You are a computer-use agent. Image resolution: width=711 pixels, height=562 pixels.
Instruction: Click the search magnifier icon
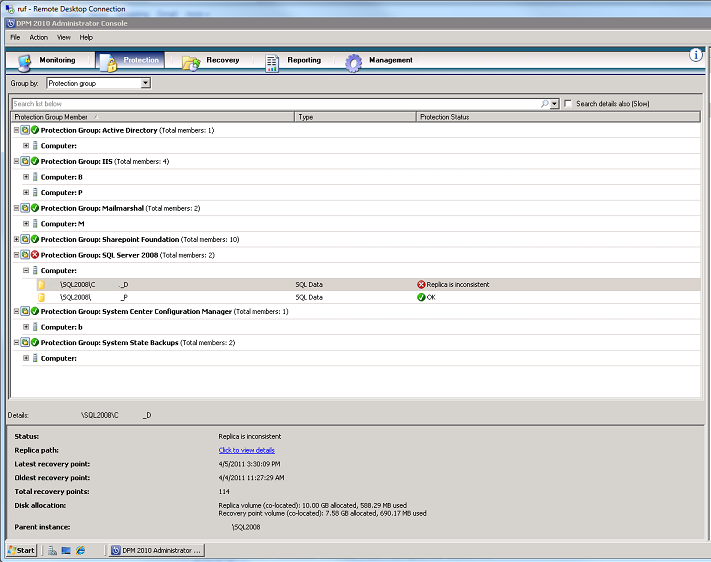pos(545,104)
